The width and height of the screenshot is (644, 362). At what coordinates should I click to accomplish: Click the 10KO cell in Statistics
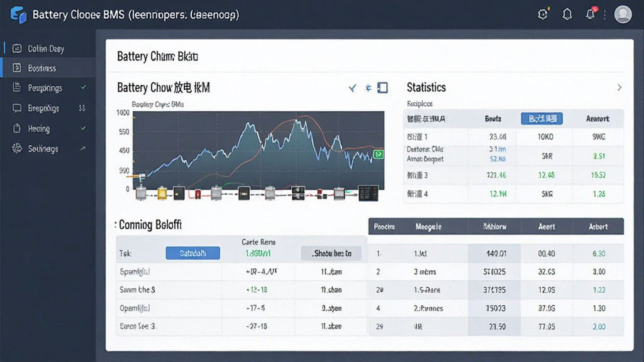(545, 136)
